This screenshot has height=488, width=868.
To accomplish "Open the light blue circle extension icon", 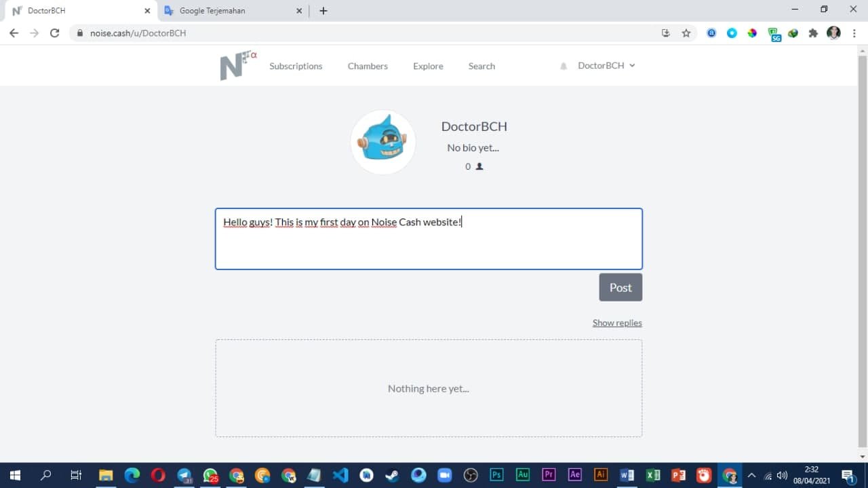I will pos(732,33).
